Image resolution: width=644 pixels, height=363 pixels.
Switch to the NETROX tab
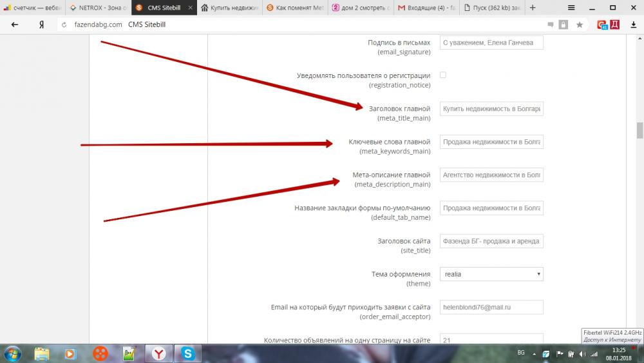coord(99,7)
